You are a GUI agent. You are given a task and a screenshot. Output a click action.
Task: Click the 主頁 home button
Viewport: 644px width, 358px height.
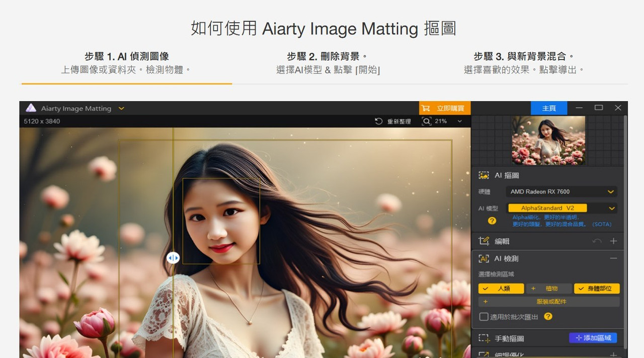coord(549,108)
